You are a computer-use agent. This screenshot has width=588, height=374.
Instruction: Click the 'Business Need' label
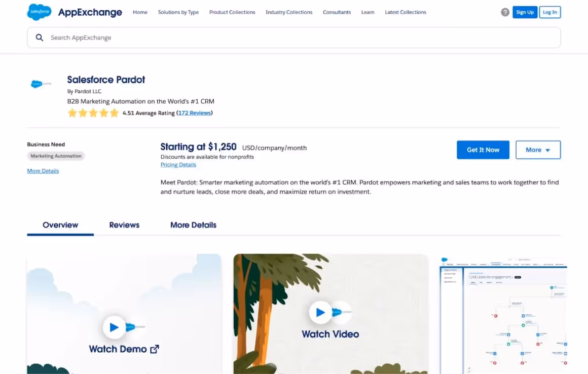[46, 144]
